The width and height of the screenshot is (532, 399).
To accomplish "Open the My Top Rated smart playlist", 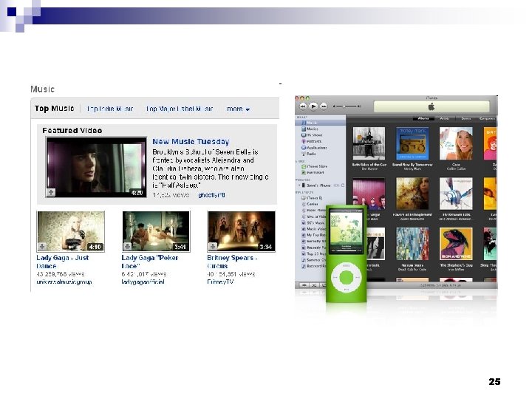I will pos(313,235).
